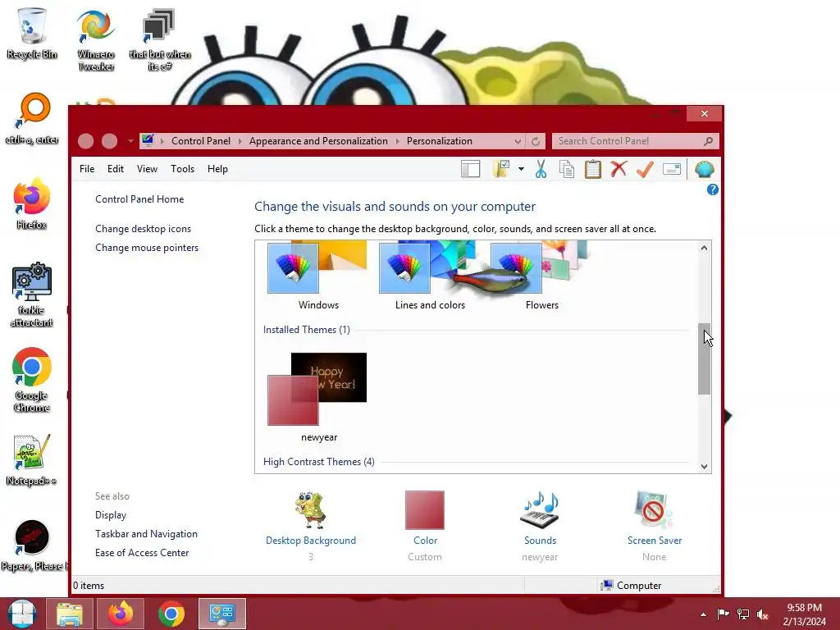Select the Windows theme
Screen dimensions: 840x630
(317, 276)
